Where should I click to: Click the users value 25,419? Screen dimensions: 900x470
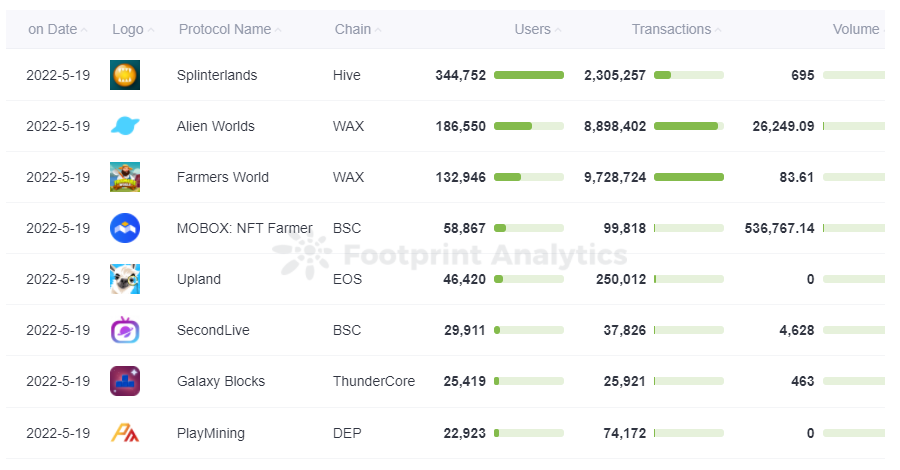pos(464,382)
